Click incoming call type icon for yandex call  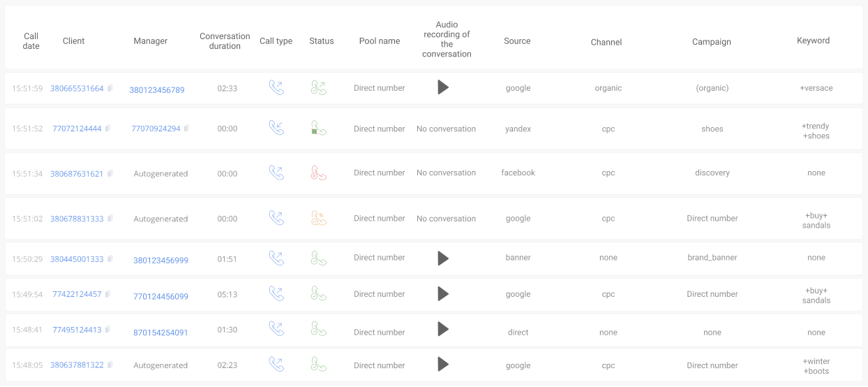[276, 128]
